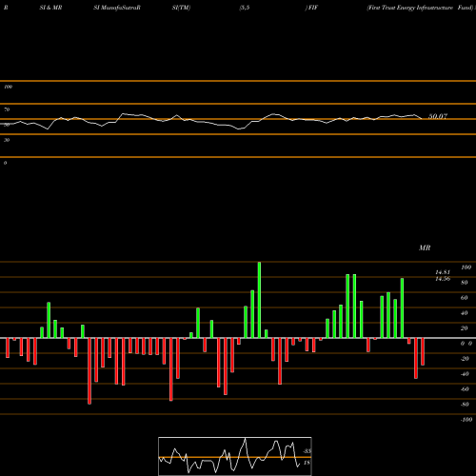Screen dimensions: 476x476
Task: Click the MR axis label 20
Action: click(x=464, y=328)
